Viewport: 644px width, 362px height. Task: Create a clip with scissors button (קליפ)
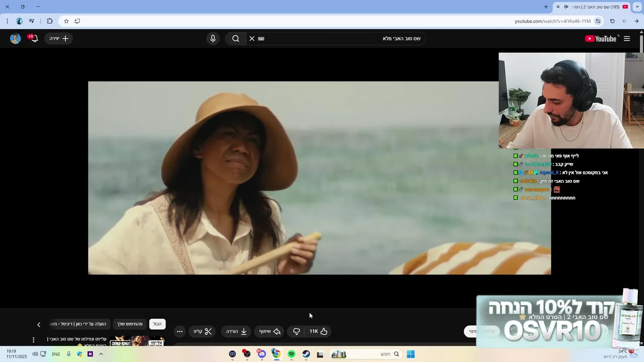click(x=203, y=331)
